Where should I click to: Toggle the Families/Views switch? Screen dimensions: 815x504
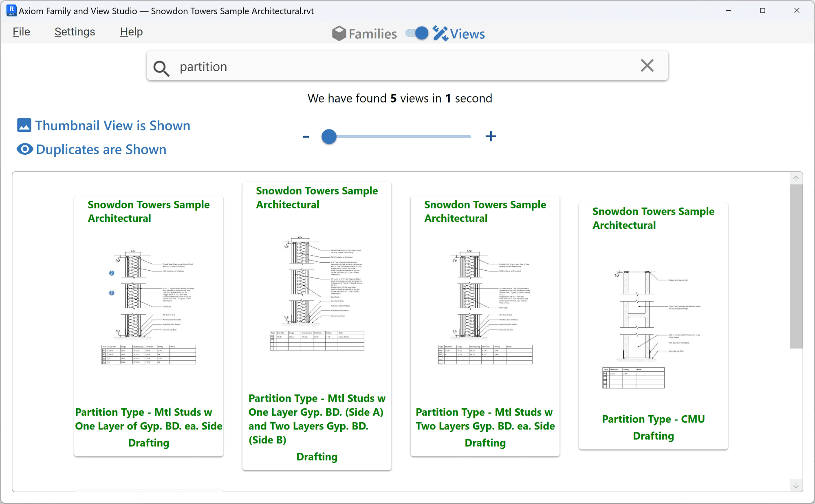click(417, 33)
